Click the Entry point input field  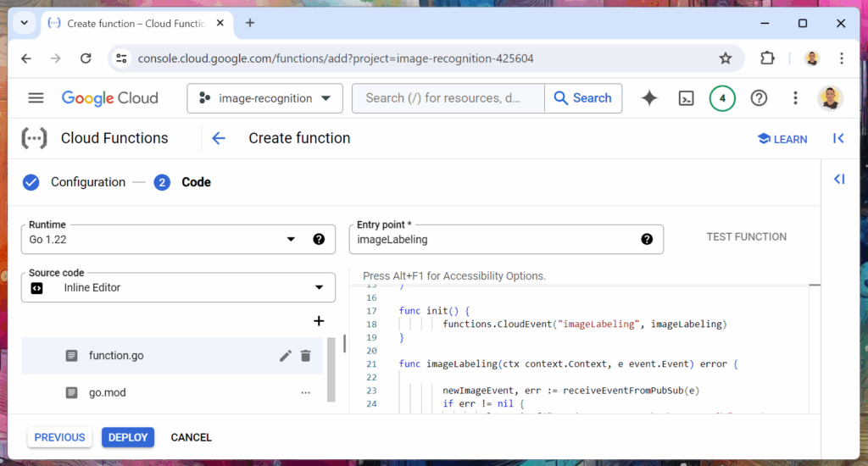pyautogui.click(x=496, y=240)
